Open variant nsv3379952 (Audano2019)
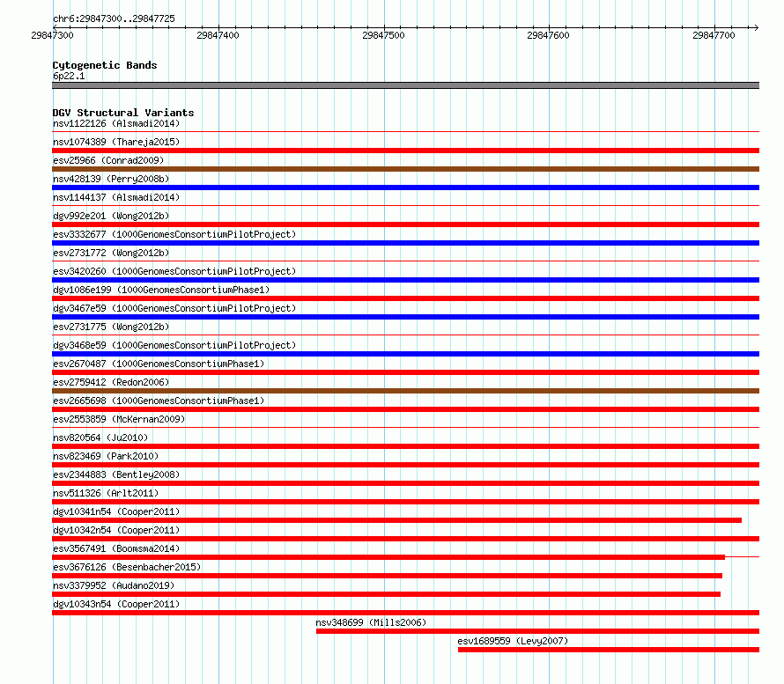Viewport: 784px width, 684px height. [114, 585]
